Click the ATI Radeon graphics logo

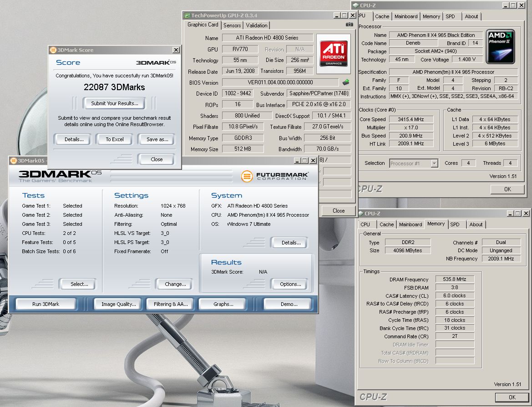tap(334, 54)
